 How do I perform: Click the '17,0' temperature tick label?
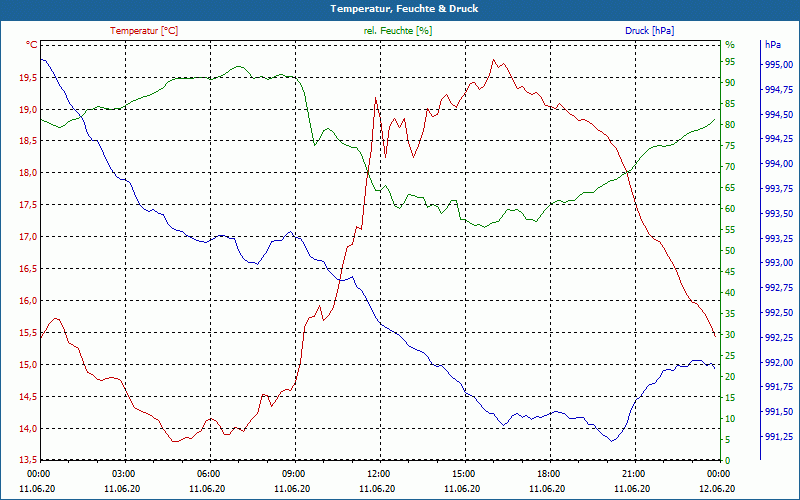(x=29, y=237)
